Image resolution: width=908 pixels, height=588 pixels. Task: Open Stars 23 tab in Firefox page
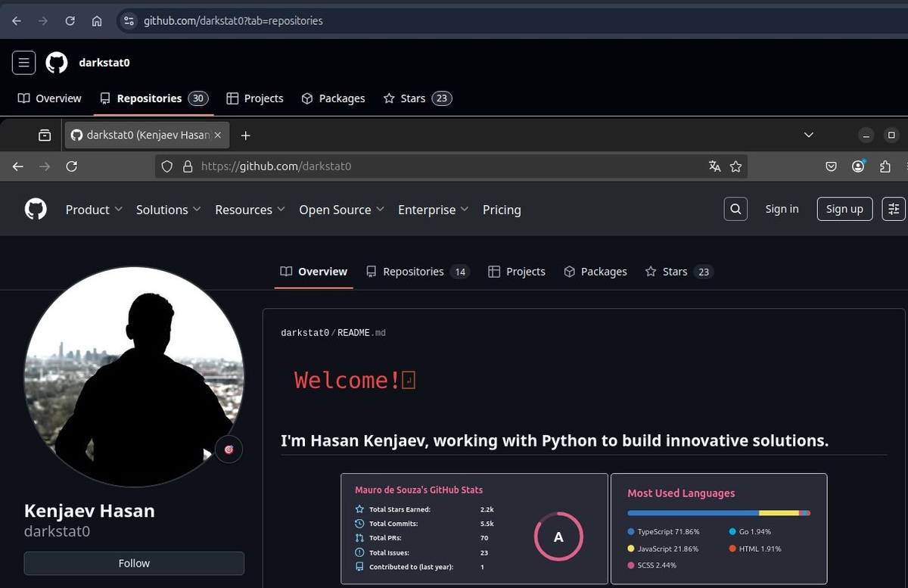[x=679, y=272]
